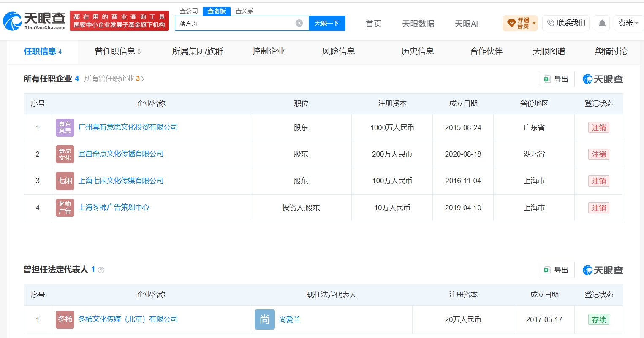Click the 冬柿广告 company logo icon
The width and height of the screenshot is (644, 338).
point(65,208)
